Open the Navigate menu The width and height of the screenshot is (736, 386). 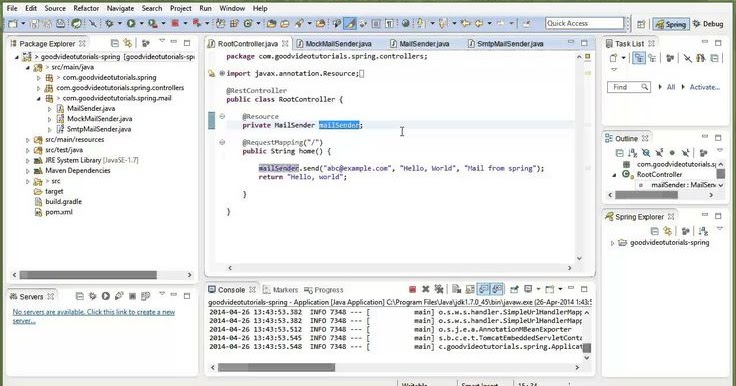120,8
